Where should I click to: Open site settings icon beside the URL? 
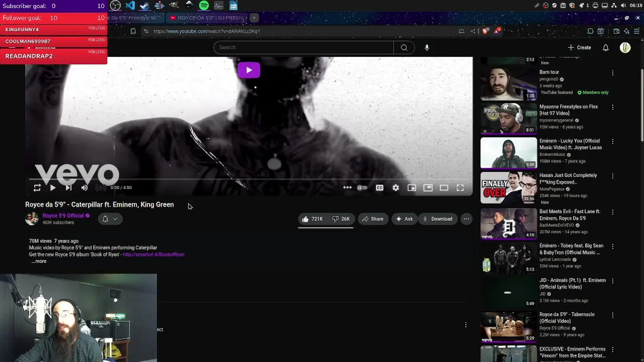146,31
